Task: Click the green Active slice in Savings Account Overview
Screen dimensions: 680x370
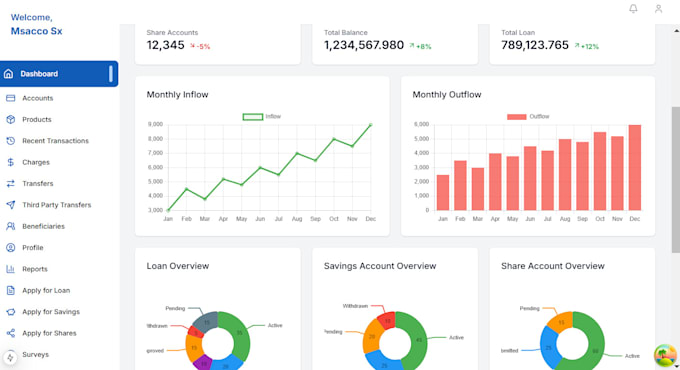Action: (418, 341)
